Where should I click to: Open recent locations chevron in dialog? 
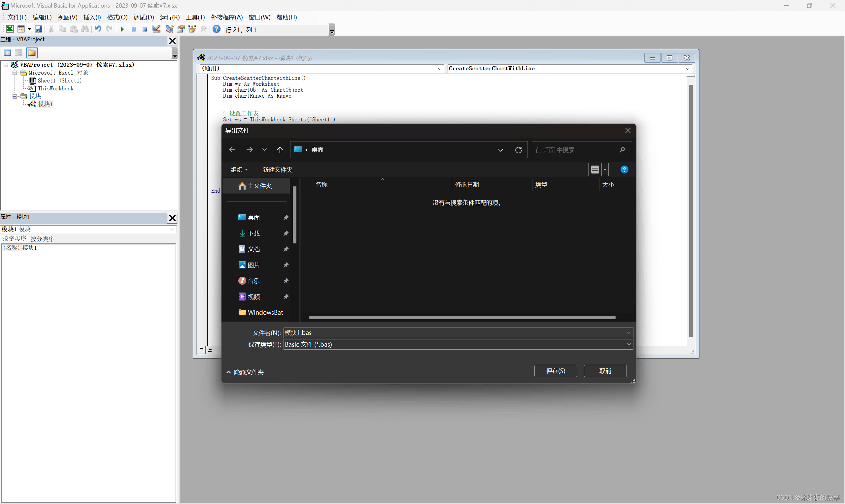(264, 150)
